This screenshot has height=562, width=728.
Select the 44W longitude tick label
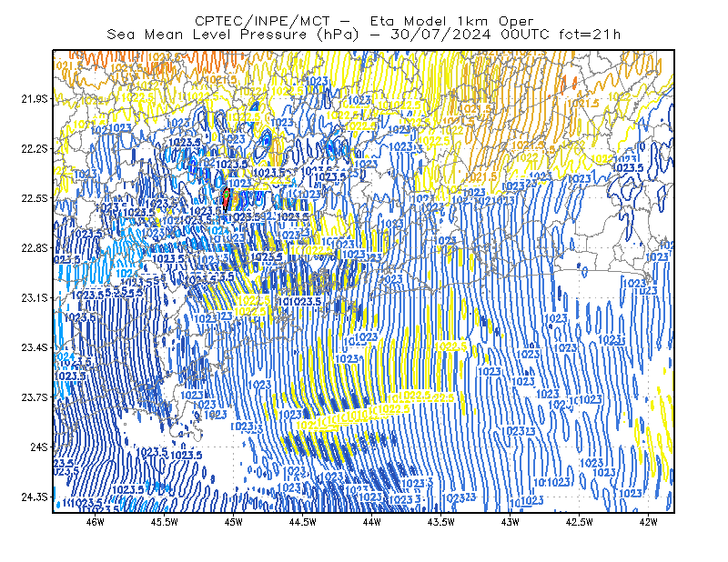coord(372,522)
